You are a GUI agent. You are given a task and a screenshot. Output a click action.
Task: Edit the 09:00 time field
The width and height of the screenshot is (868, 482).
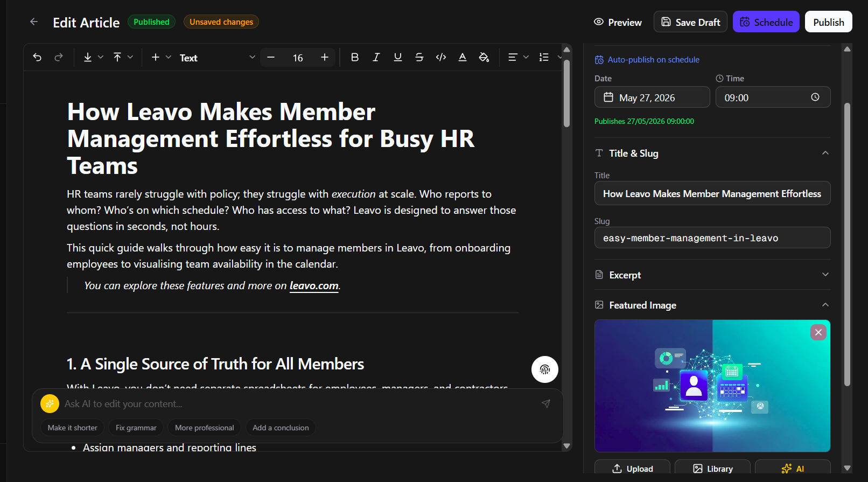pos(773,97)
